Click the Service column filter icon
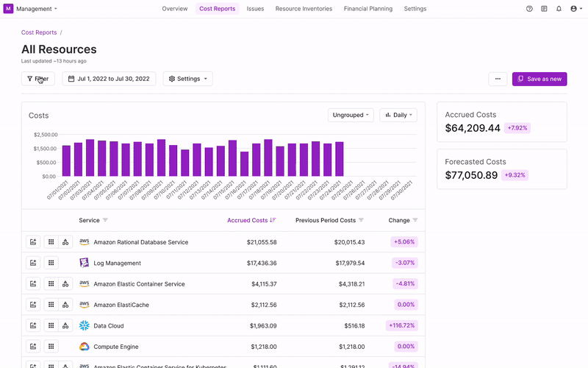Screen dimensions: 588x368 click(105, 220)
